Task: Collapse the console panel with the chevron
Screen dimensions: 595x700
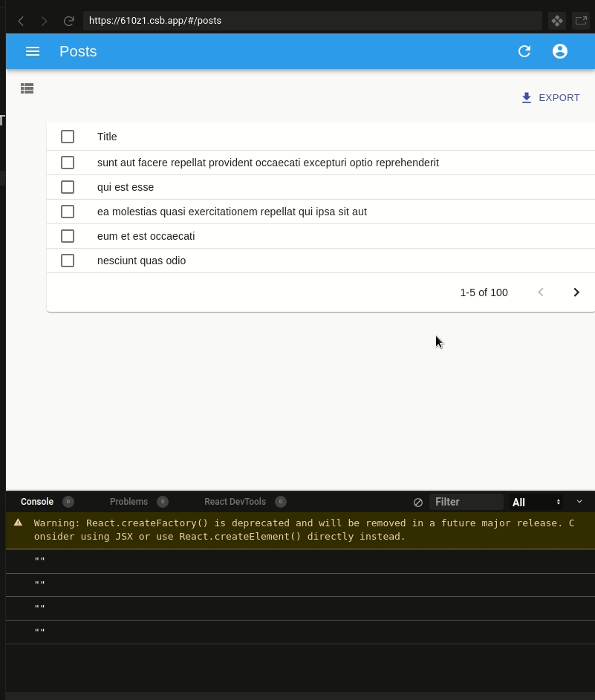Action: pyautogui.click(x=579, y=502)
